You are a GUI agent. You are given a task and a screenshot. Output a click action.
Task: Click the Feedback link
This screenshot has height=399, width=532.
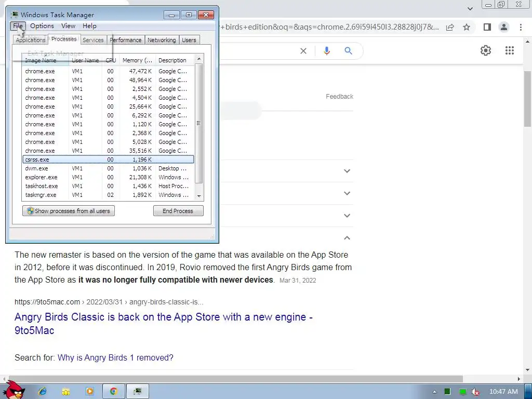[x=339, y=97]
